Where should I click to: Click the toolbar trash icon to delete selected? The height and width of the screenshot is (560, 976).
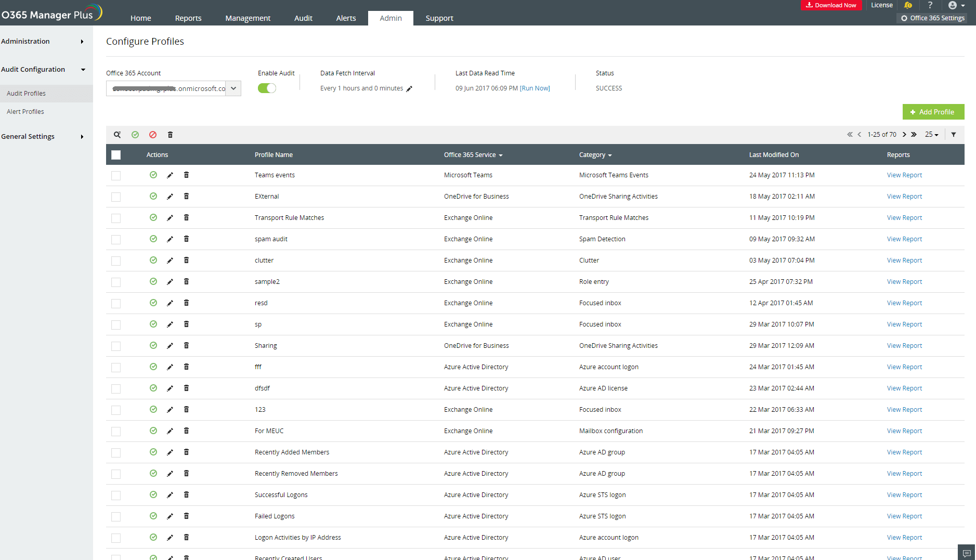(x=170, y=135)
